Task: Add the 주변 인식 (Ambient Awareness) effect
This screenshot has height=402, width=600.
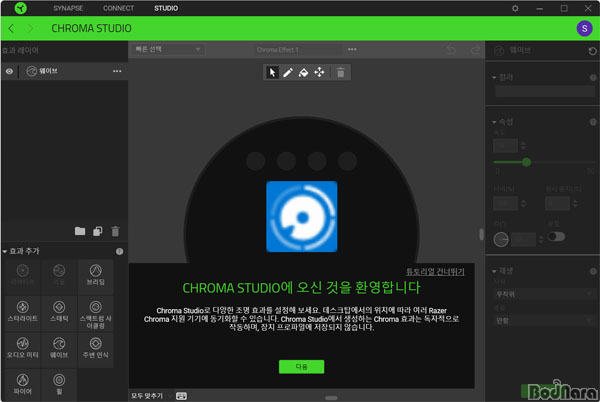Action: (96, 348)
